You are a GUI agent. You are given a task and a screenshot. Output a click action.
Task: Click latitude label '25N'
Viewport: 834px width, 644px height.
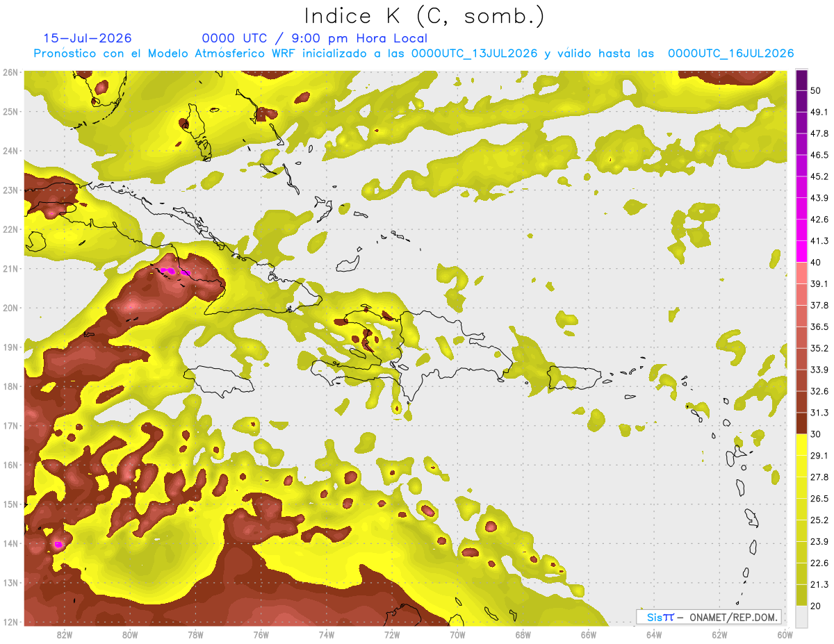(x=10, y=112)
